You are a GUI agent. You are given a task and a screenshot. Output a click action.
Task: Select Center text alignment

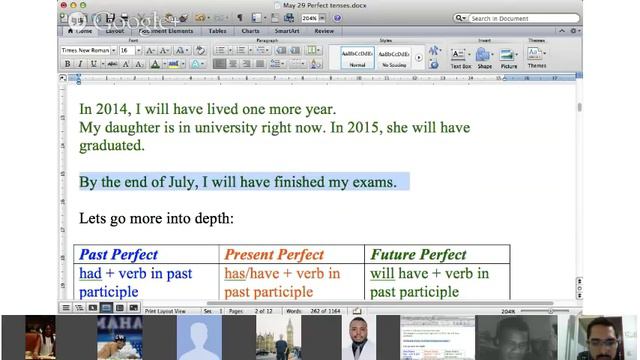tap(233, 64)
